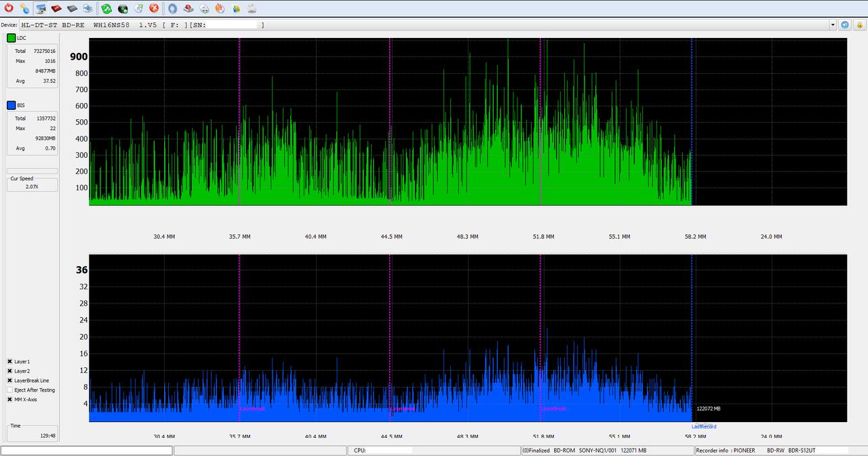Click the BIS Max value 22
The width and height of the screenshot is (868, 456).
click(x=52, y=128)
